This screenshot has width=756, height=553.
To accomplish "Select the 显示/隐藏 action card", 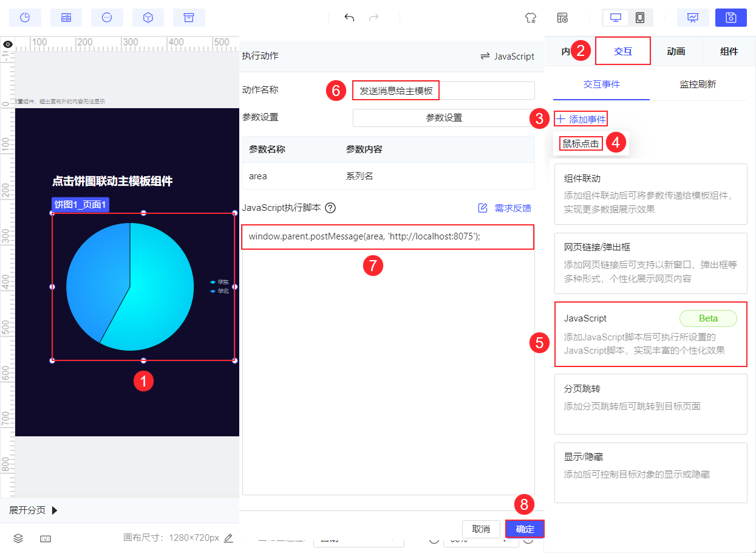I will [650, 473].
